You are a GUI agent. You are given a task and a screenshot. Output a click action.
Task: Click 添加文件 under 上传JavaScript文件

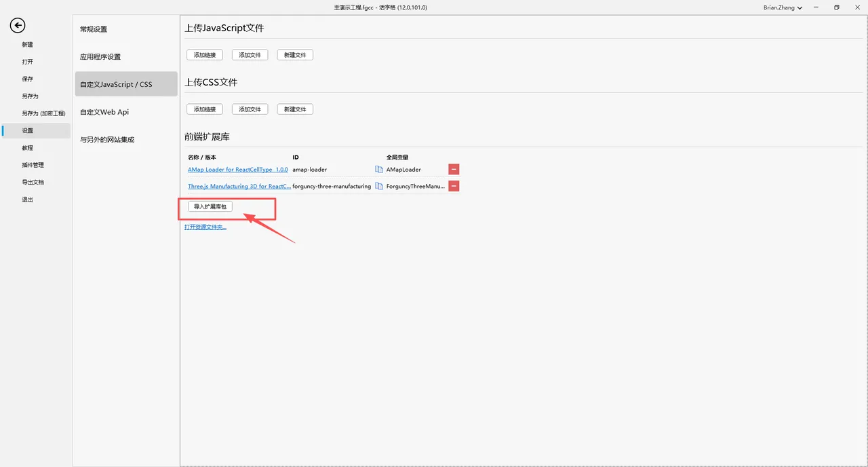coord(250,55)
